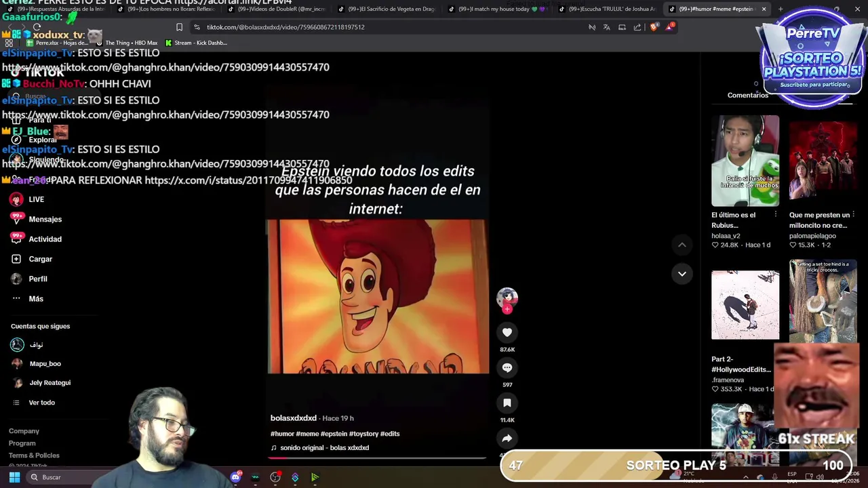Open Discord from the taskbar
868x488 pixels.
tap(235, 477)
